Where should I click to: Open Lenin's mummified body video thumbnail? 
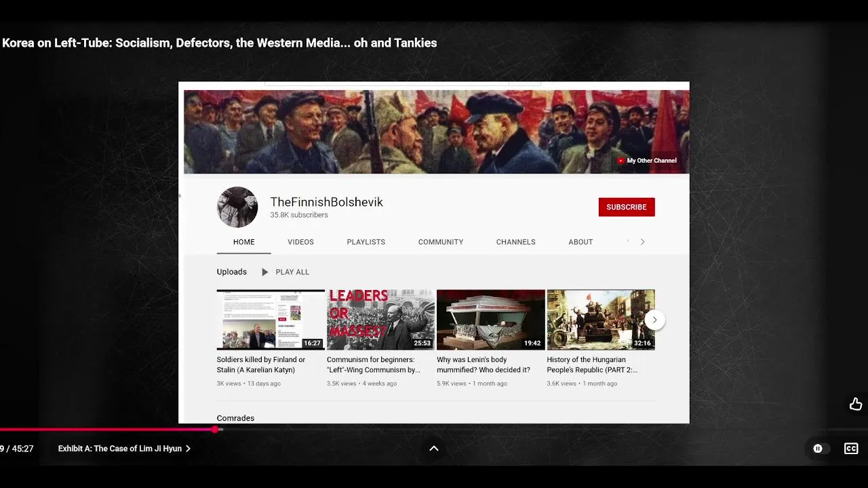[491, 320]
